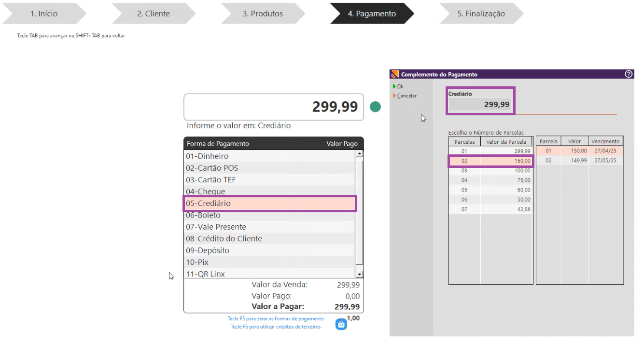644x357 pixels.
Task: Open the 5. Finalização step
Action: click(481, 14)
